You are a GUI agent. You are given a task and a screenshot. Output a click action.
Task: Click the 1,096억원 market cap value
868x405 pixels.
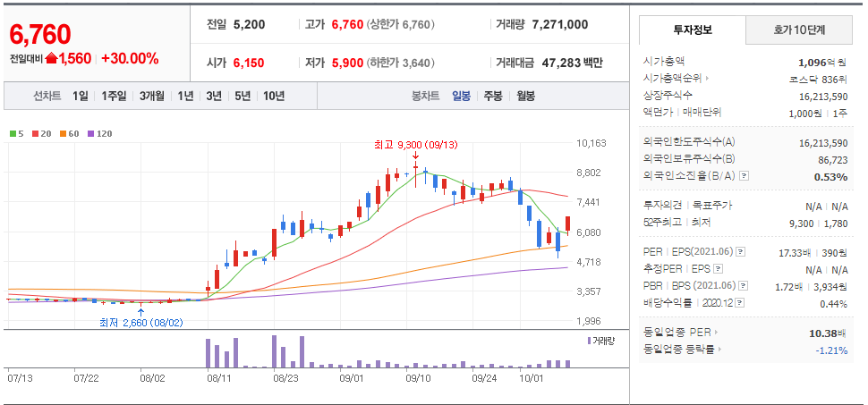point(823,63)
